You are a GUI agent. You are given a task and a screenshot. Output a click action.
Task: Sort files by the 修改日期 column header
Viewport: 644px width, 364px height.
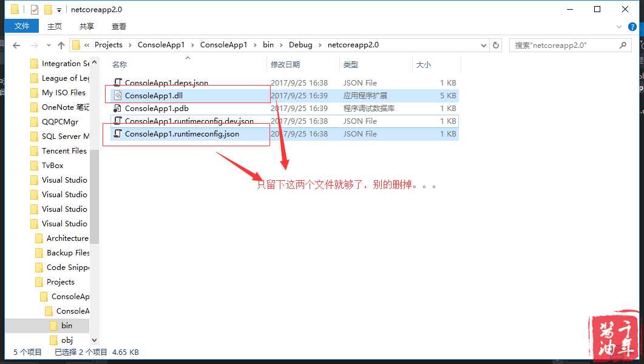pyautogui.click(x=285, y=64)
